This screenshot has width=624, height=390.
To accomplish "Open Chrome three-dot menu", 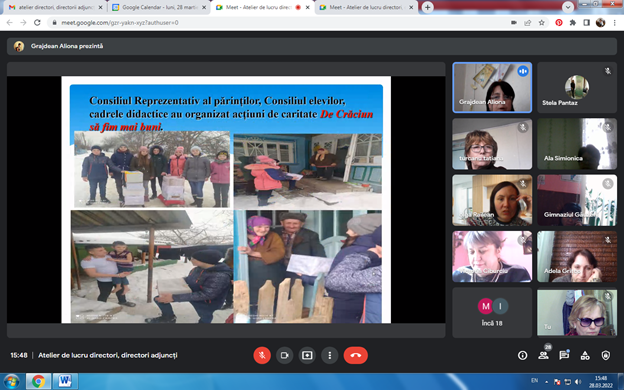I will tap(615, 23).
